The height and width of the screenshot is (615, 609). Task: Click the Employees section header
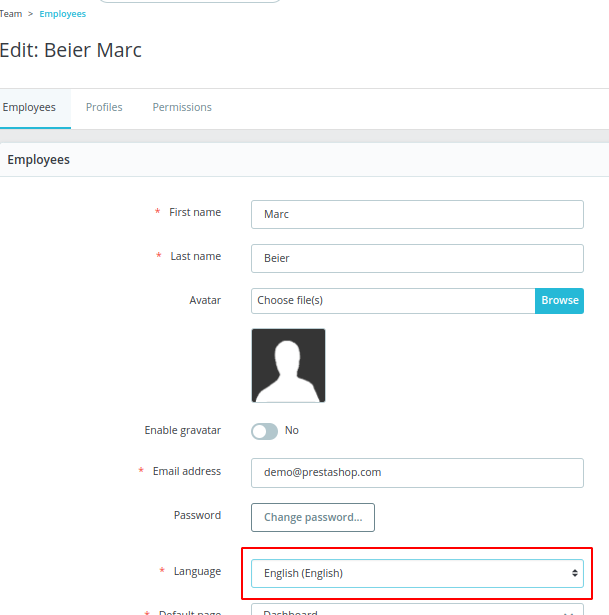[x=38, y=160]
